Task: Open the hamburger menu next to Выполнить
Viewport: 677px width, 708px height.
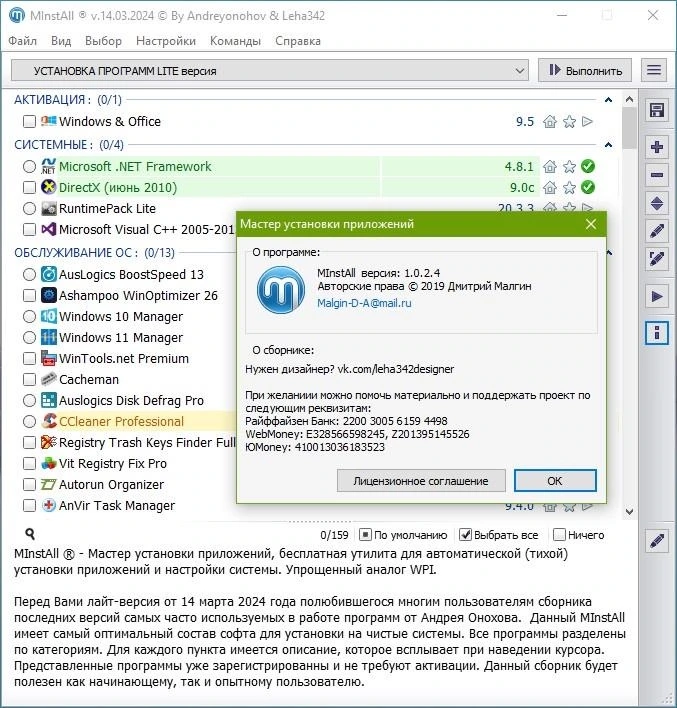Action: pyautogui.click(x=654, y=70)
